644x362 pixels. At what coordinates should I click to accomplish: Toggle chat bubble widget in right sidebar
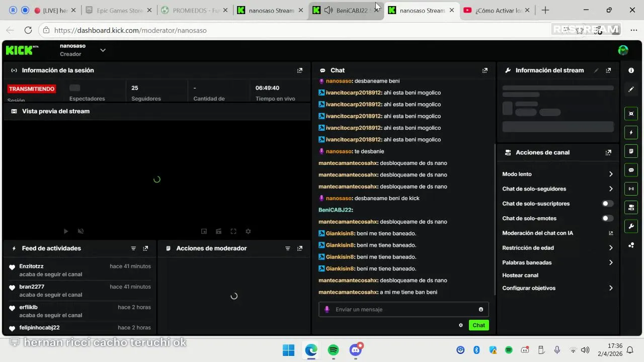point(631,170)
